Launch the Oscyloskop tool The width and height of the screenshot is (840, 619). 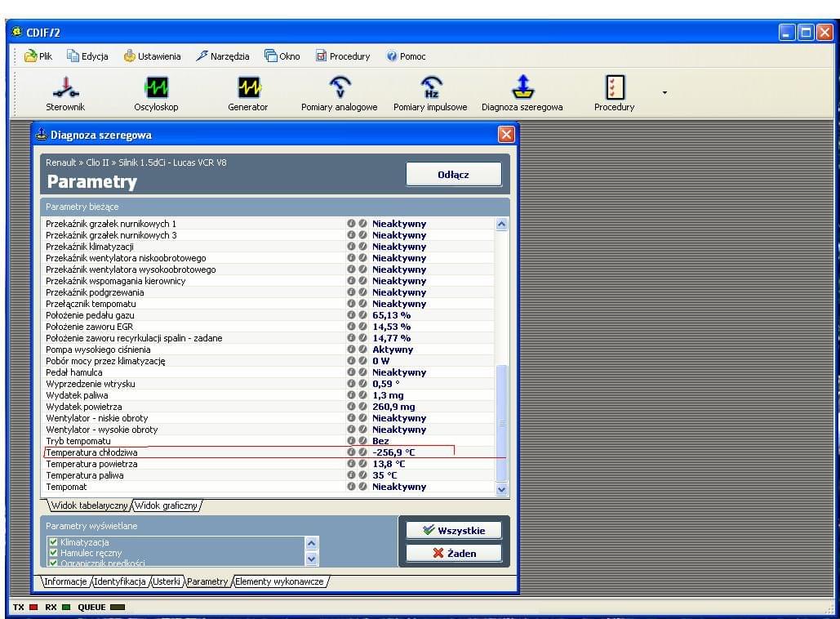click(156, 93)
